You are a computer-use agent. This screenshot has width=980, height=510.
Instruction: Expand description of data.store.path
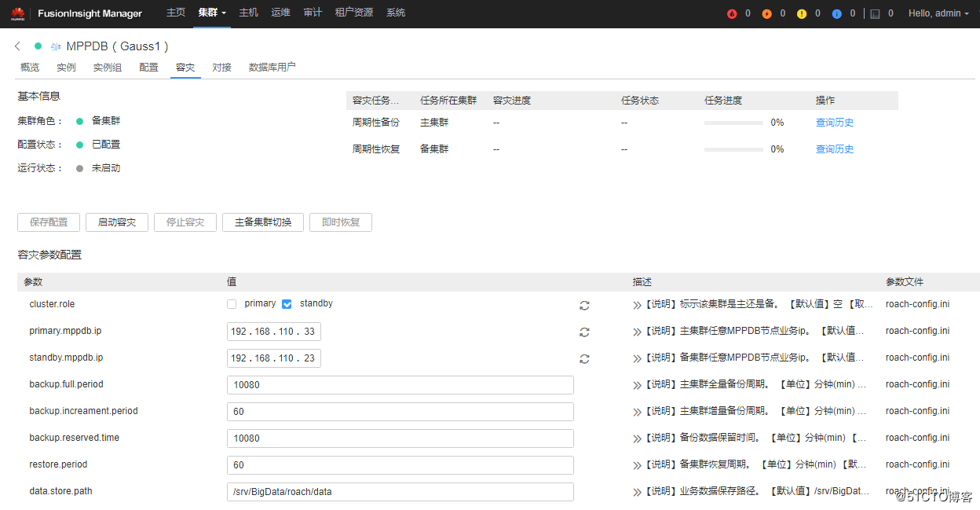pos(638,492)
